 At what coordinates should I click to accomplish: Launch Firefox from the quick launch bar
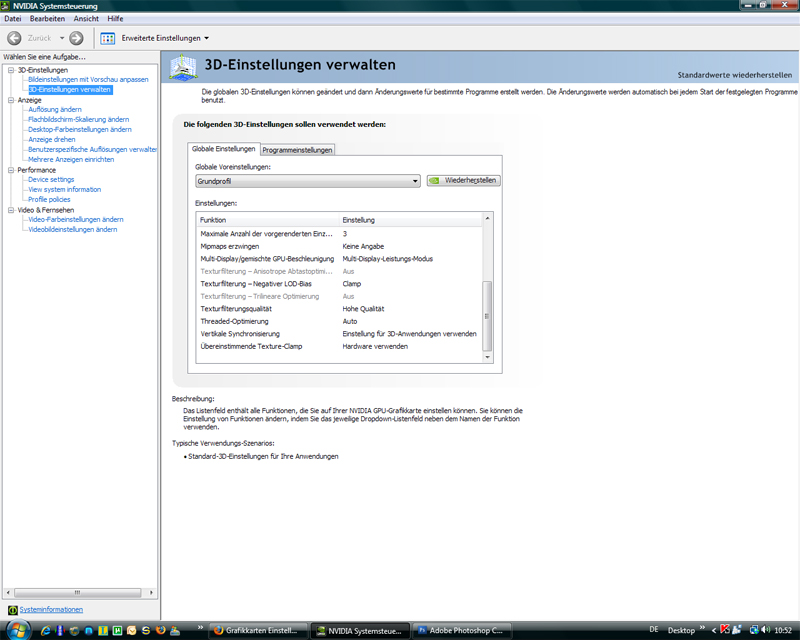[x=160, y=631]
